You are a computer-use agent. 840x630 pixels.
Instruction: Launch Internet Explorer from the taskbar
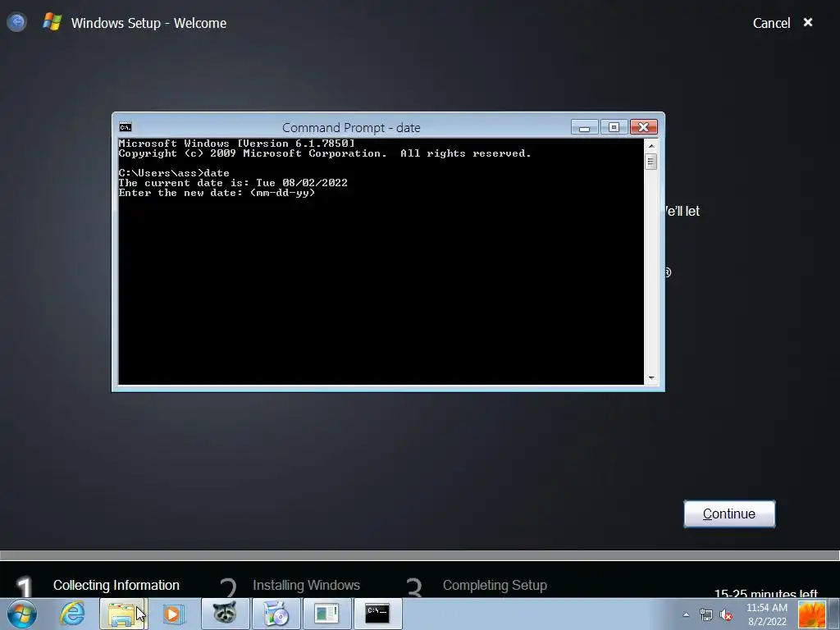[x=72, y=614]
